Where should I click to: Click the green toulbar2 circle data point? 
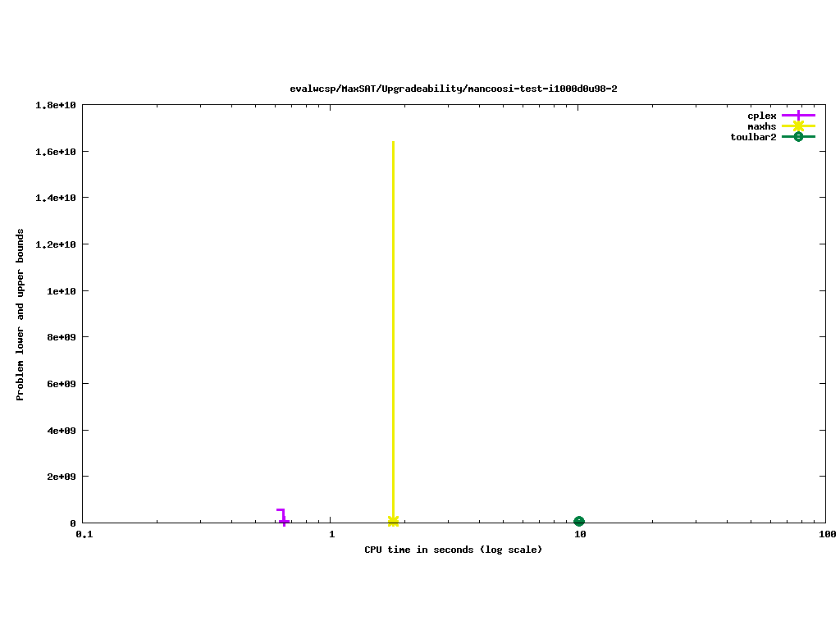coord(578,521)
